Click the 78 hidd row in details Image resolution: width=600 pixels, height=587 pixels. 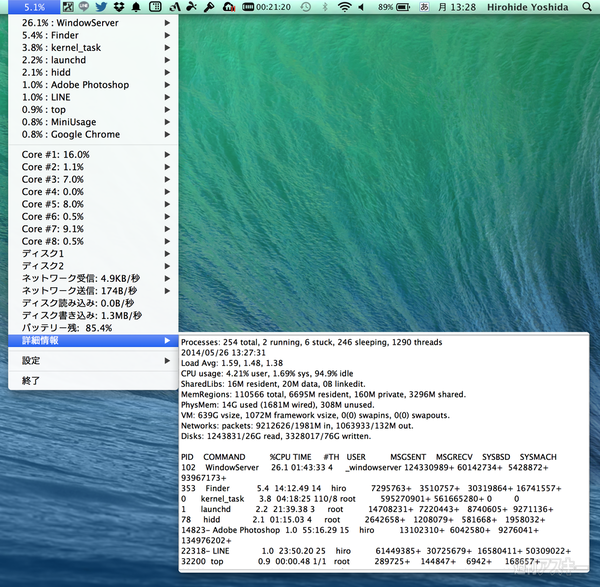[363, 520]
